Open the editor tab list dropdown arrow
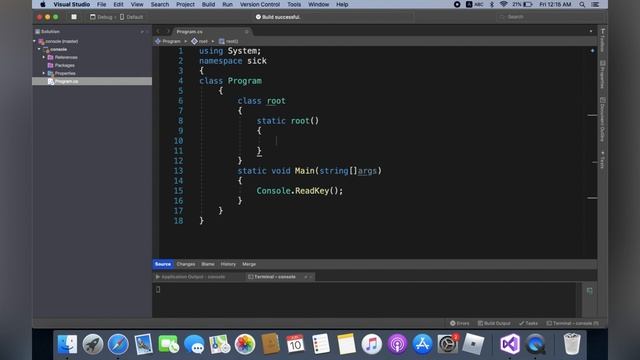Image resolution: width=640 pixels, height=360 pixels. (x=591, y=31)
